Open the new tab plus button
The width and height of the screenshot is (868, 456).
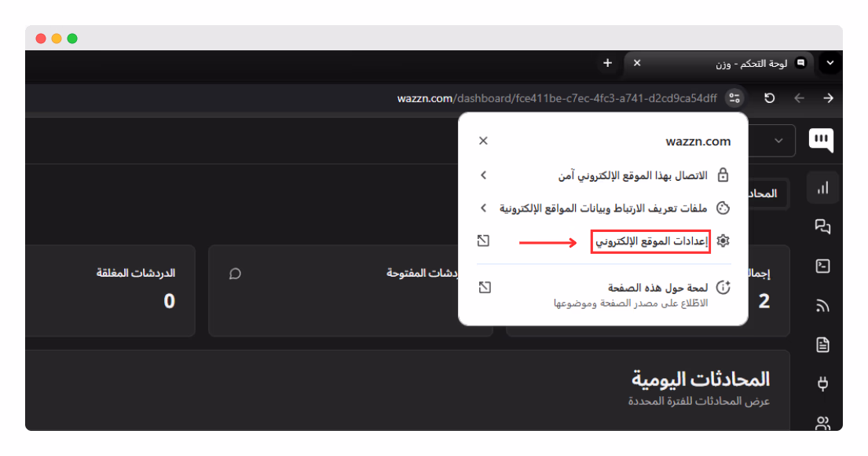(607, 63)
